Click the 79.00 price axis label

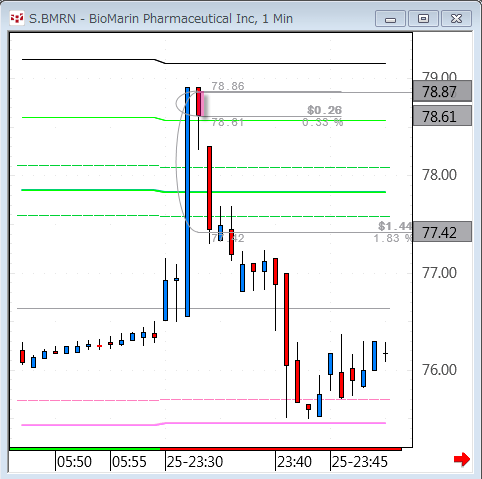pyautogui.click(x=439, y=76)
